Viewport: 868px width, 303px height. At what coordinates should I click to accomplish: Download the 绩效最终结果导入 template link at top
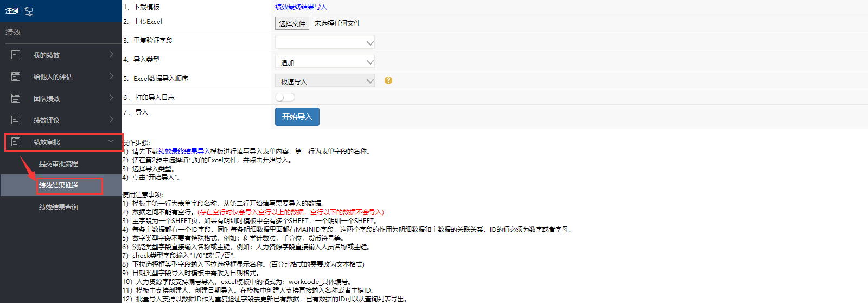pyautogui.click(x=301, y=7)
